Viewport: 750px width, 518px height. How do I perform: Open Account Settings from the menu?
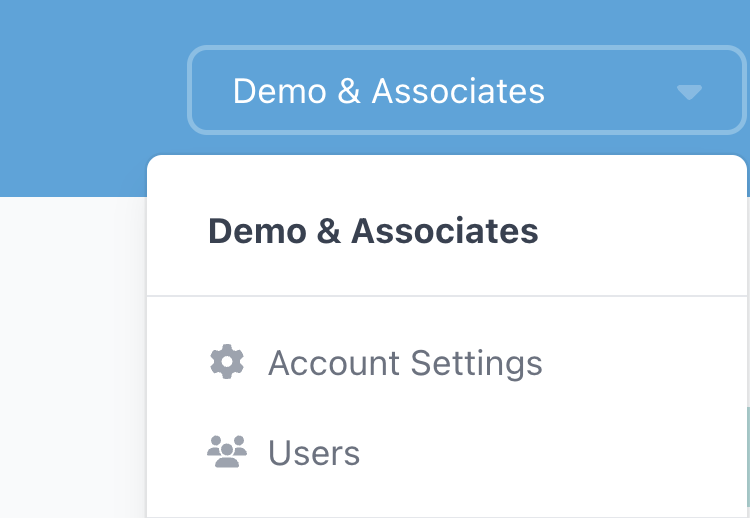tap(447, 363)
